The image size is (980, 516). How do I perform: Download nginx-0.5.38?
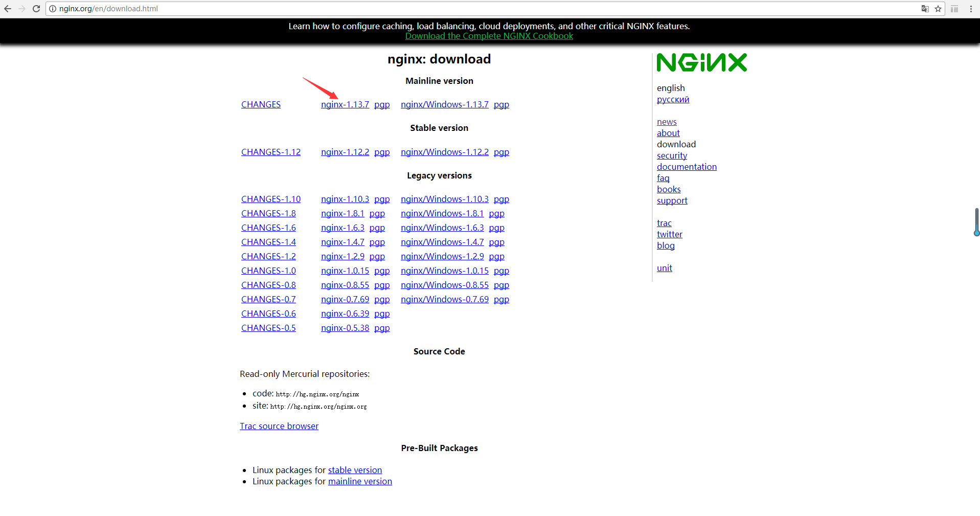point(345,328)
